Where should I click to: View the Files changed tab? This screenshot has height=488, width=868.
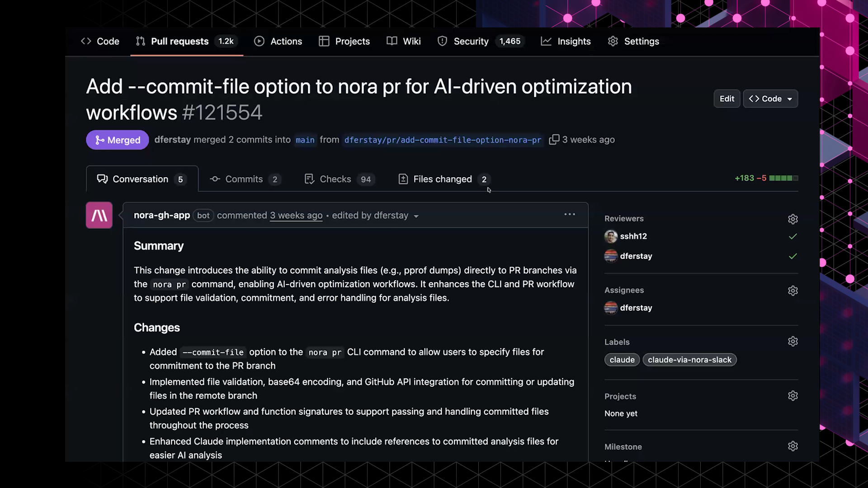(x=444, y=179)
